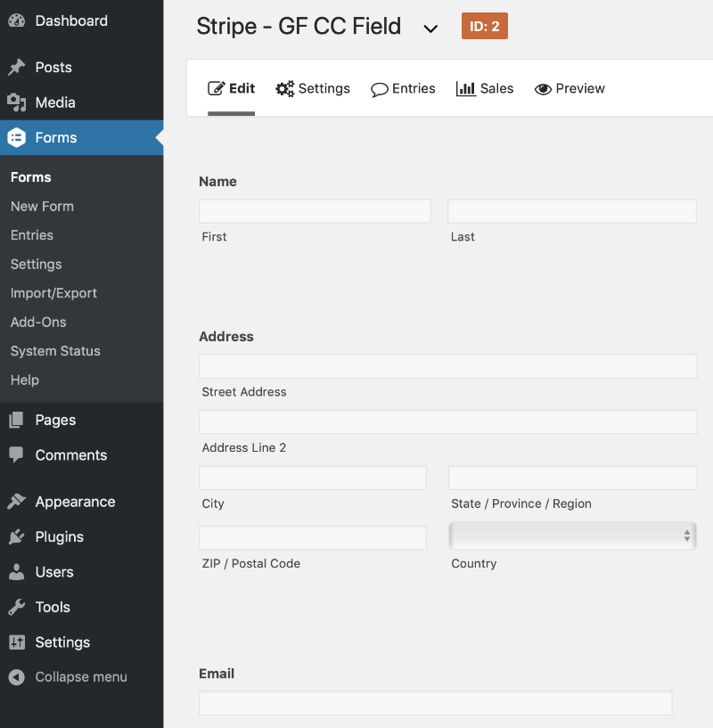Open the Sales report via the bar chart icon

coord(466,88)
